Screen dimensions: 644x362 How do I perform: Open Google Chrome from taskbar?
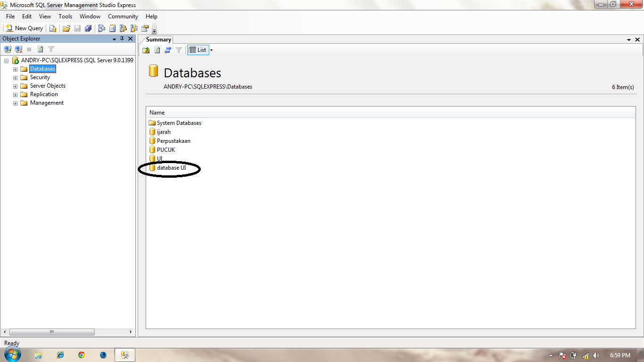click(82, 355)
